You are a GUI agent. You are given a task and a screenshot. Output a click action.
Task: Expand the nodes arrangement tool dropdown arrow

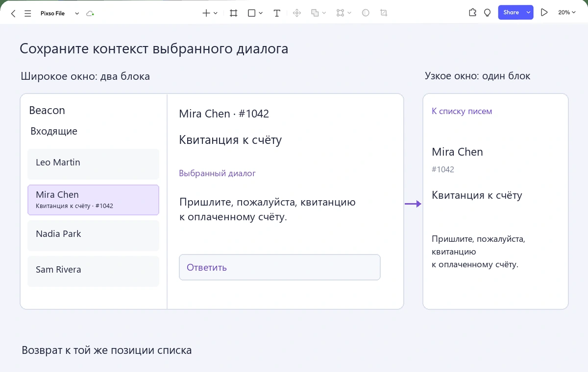(x=349, y=13)
